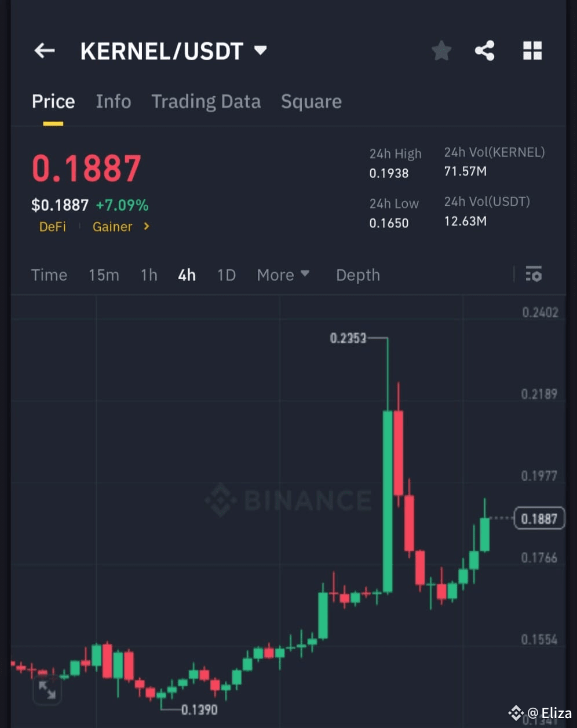Open the Square tab
The image size is (577, 728).
(311, 102)
